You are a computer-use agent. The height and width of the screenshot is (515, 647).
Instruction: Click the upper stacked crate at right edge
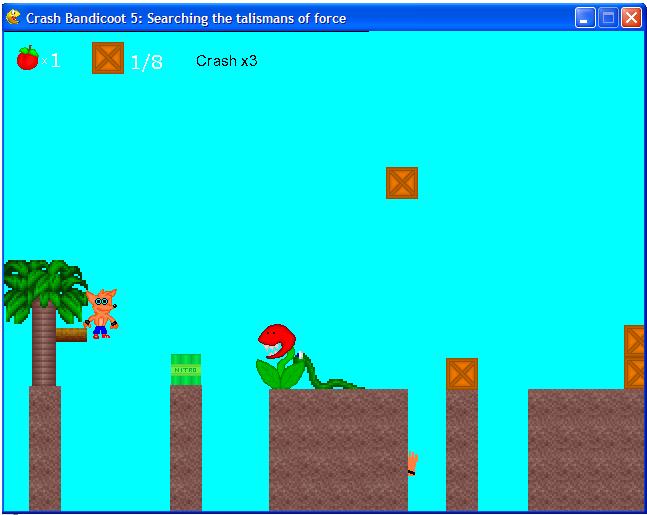click(635, 341)
